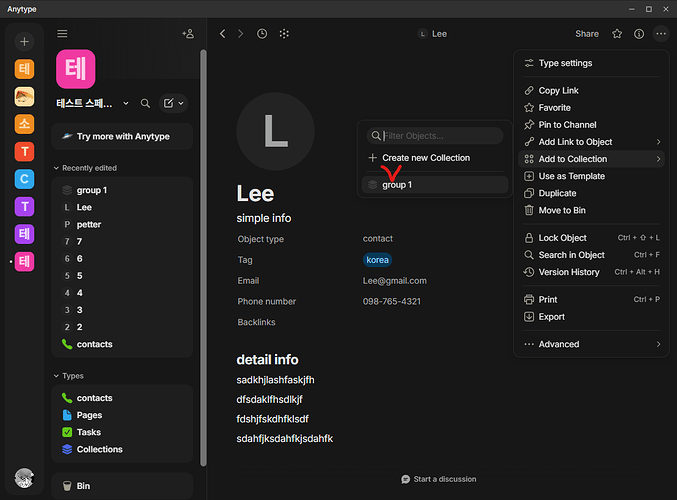
Task: Open the space name dropdown arrow
Action: click(x=126, y=103)
